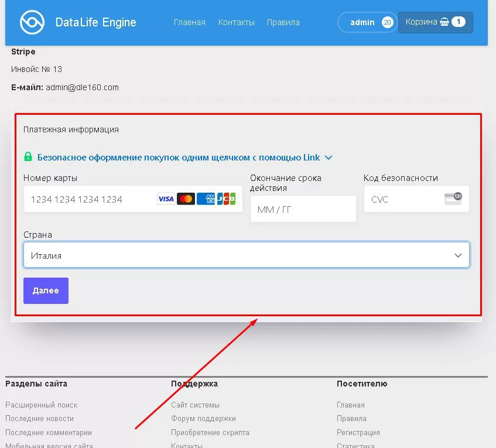496x448 pixels.
Task: Click the Разделы сайта footer heading
Action: pos(36,384)
